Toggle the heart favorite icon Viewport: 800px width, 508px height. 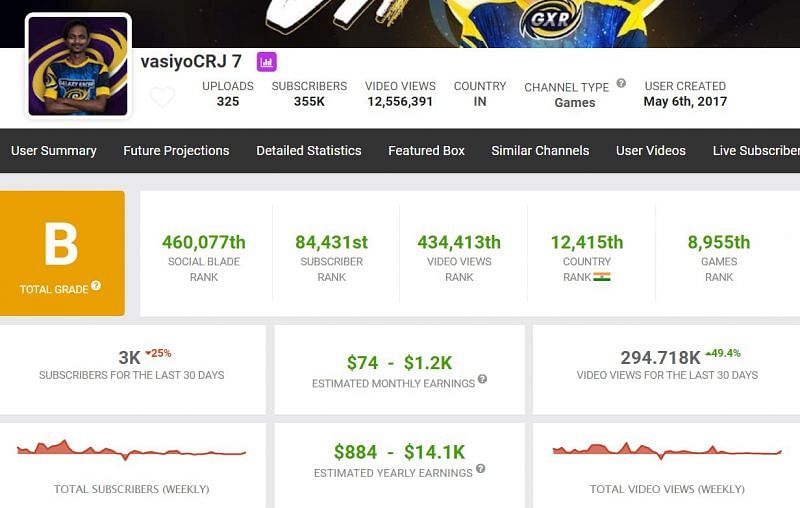(x=162, y=97)
